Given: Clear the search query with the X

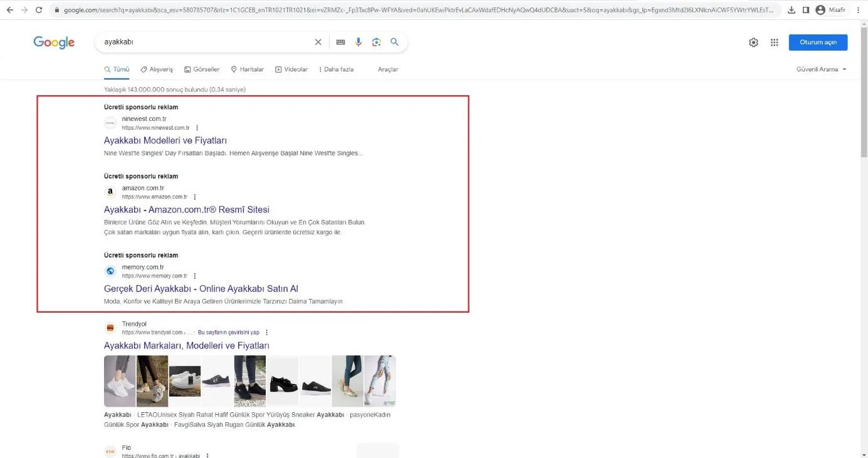Looking at the screenshot, I should pyautogui.click(x=318, y=42).
